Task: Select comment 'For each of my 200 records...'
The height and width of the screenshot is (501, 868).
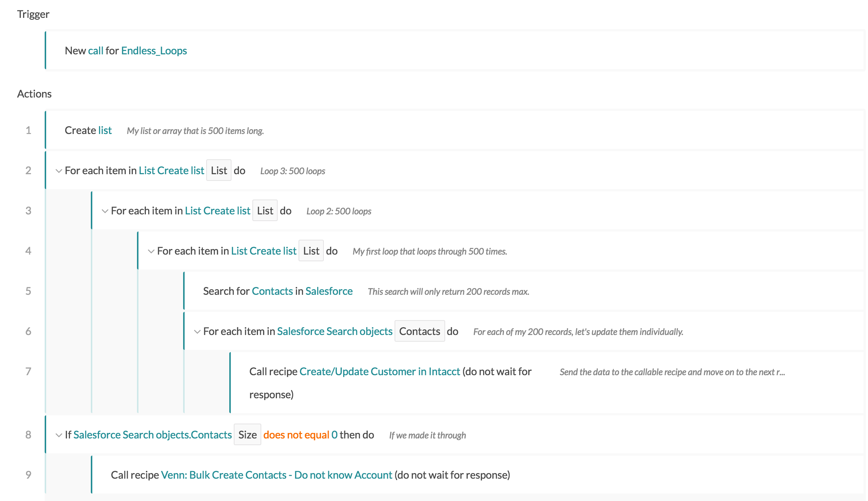Action: (x=578, y=332)
